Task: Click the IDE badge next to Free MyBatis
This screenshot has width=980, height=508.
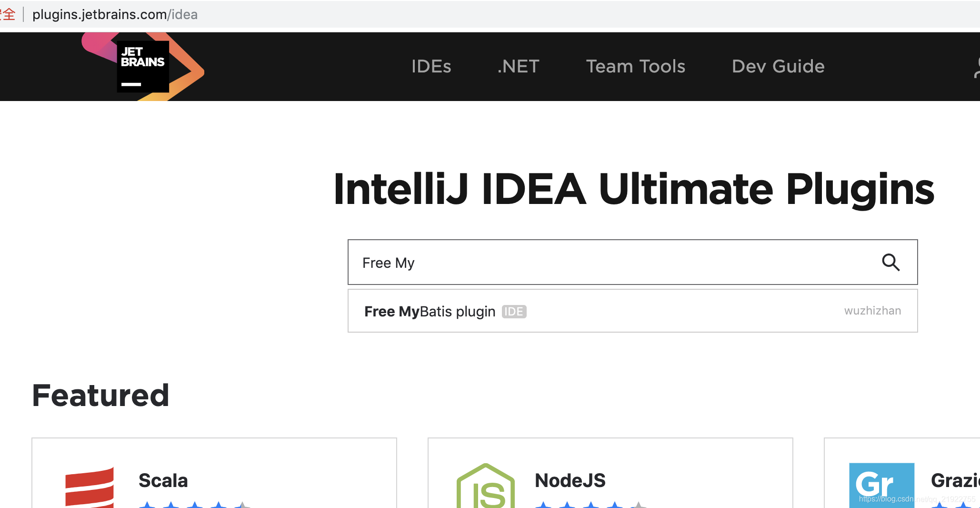Action: pos(514,312)
